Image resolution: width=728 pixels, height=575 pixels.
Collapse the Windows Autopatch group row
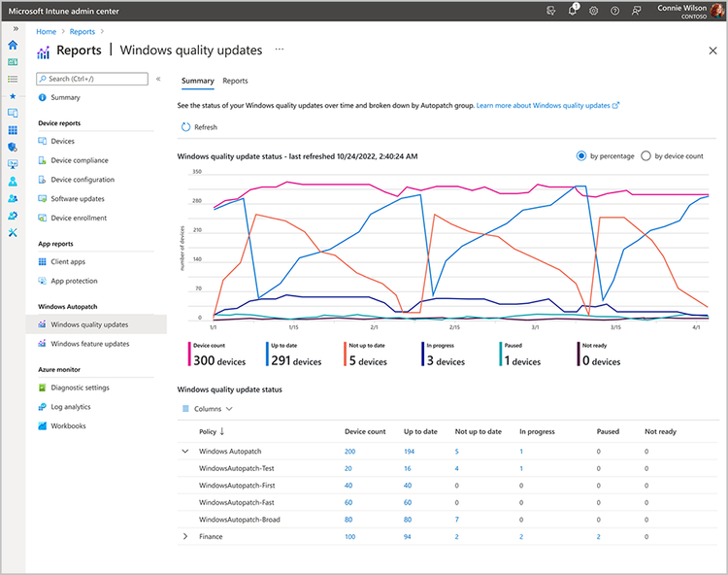tap(184, 451)
